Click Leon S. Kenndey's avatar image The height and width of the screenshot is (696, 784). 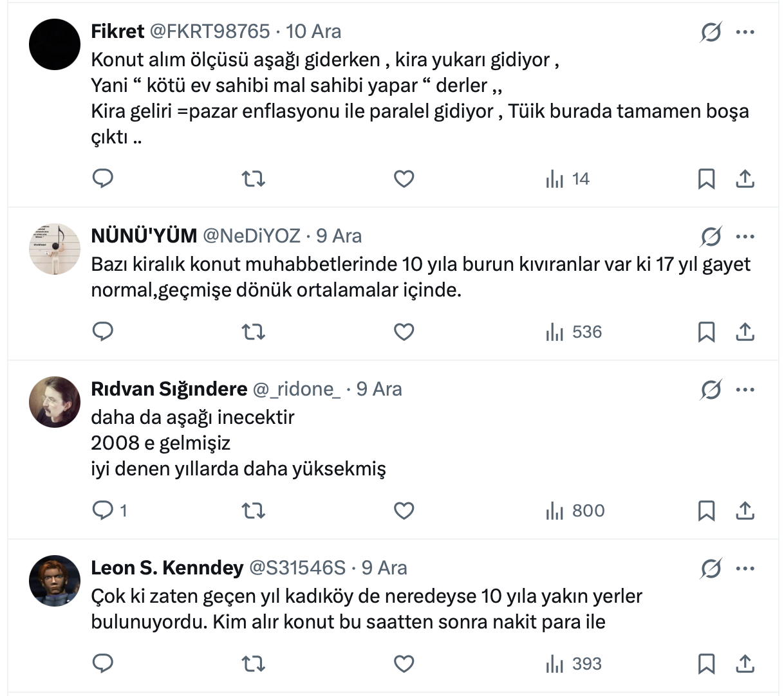[55, 581]
